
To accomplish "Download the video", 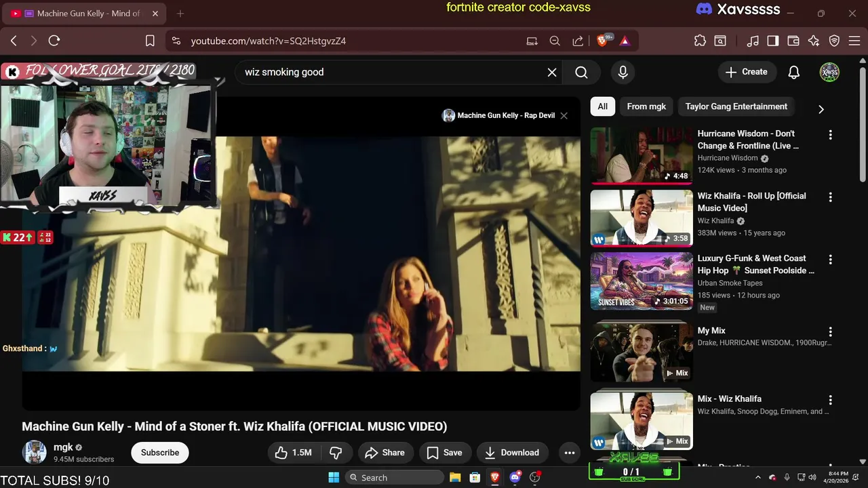I will pyautogui.click(x=512, y=453).
